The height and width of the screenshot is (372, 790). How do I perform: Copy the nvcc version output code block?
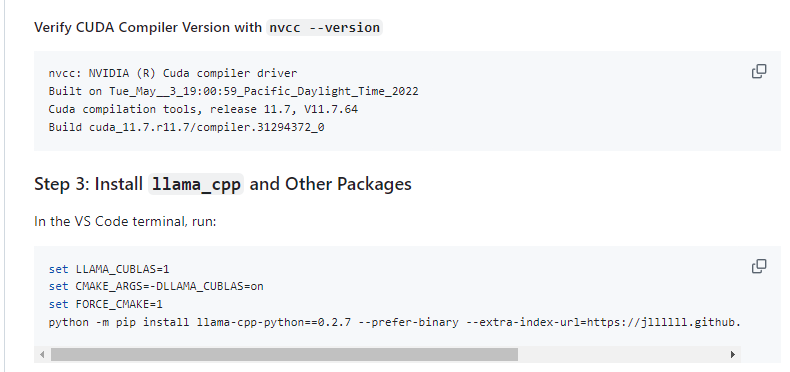tap(759, 72)
